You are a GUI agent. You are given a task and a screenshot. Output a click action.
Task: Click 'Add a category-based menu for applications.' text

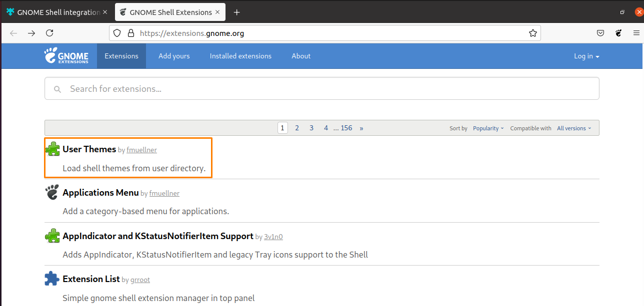(x=146, y=211)
